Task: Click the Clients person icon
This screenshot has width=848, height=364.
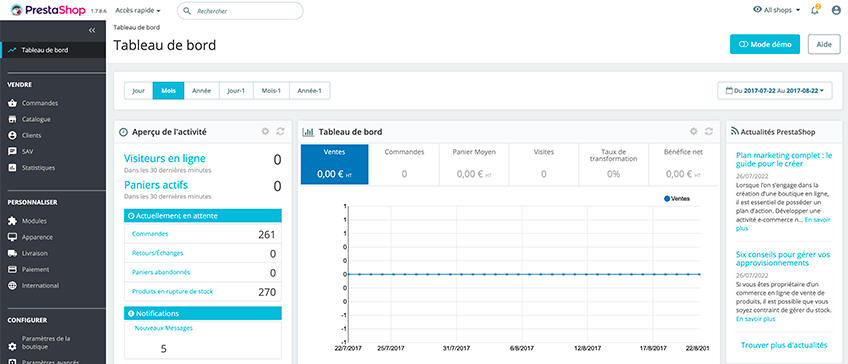Action: tap(12, 135)
